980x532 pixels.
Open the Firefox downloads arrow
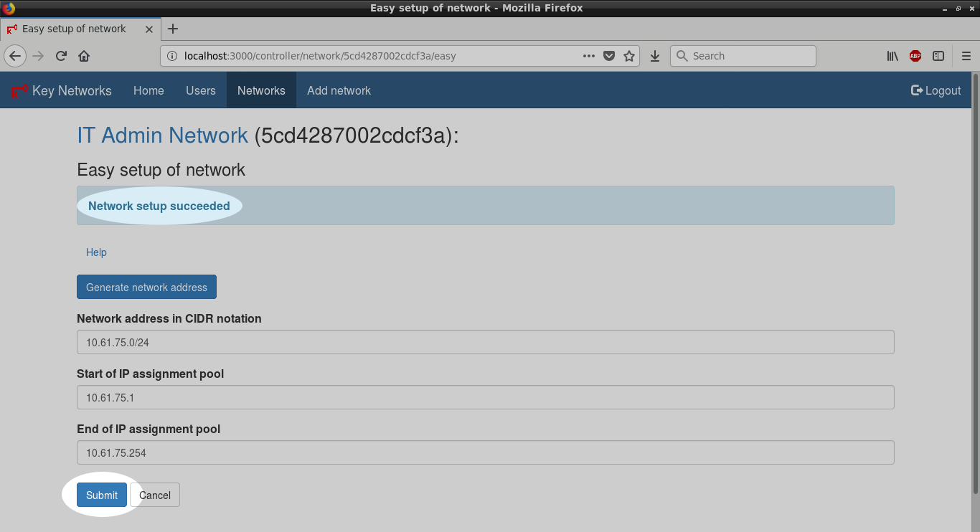click(654, 56)
